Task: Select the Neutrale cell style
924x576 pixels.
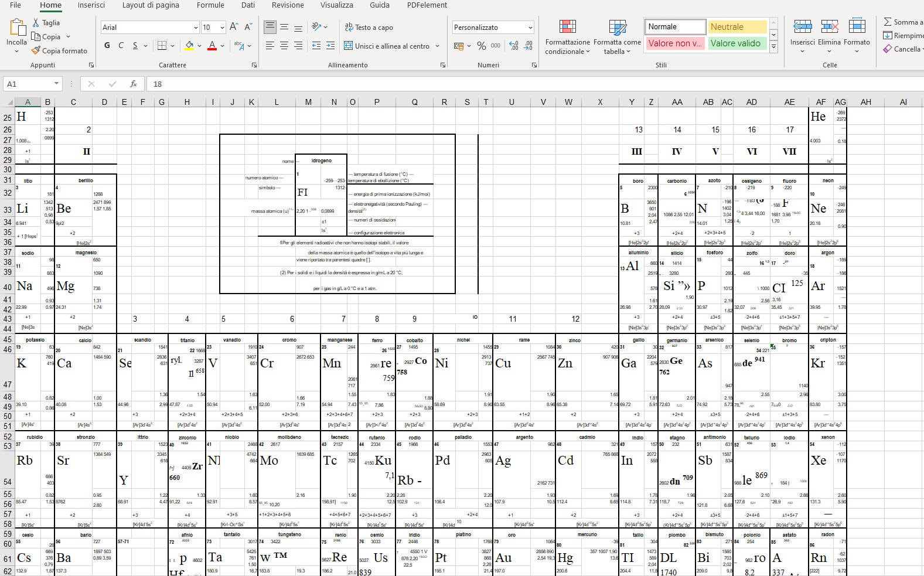Action: [x=737, y=27]
